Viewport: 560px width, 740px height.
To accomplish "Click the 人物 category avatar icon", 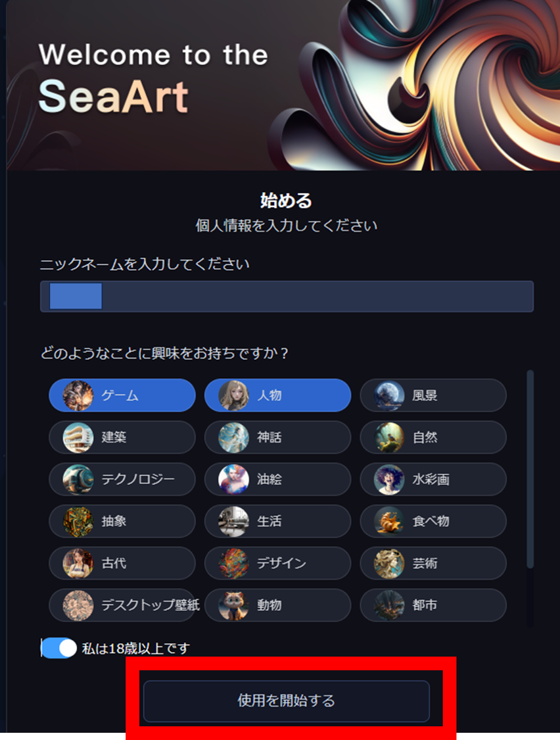I will point(233,395).
